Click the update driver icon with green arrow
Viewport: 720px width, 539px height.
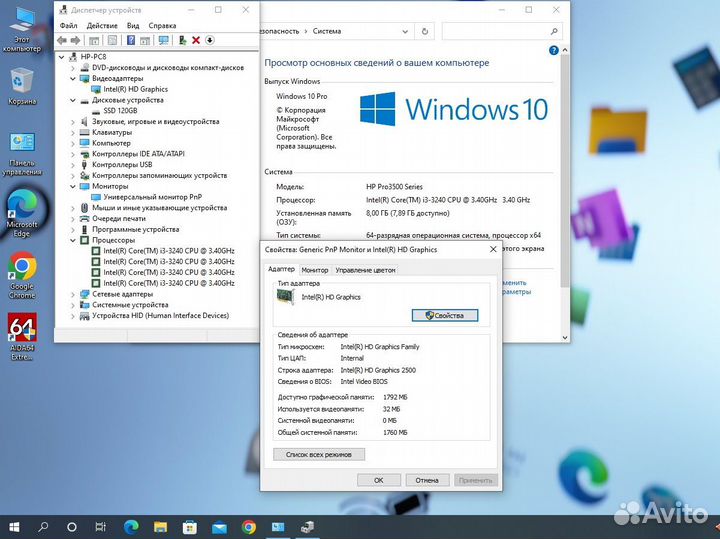[x=182, y=40]
